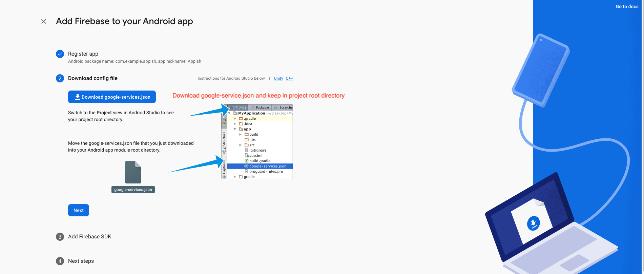
Task: Open the C++ instructions link
Action: (x=289, y=78)
